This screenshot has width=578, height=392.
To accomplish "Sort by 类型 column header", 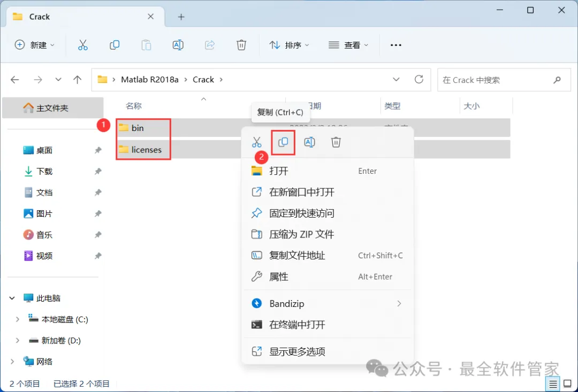I will [x=392, y=106].
